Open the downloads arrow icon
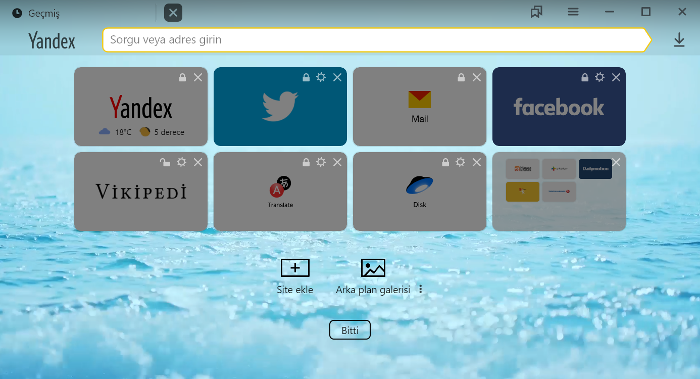Screen dimensions: 700x379 coord(679,40)
